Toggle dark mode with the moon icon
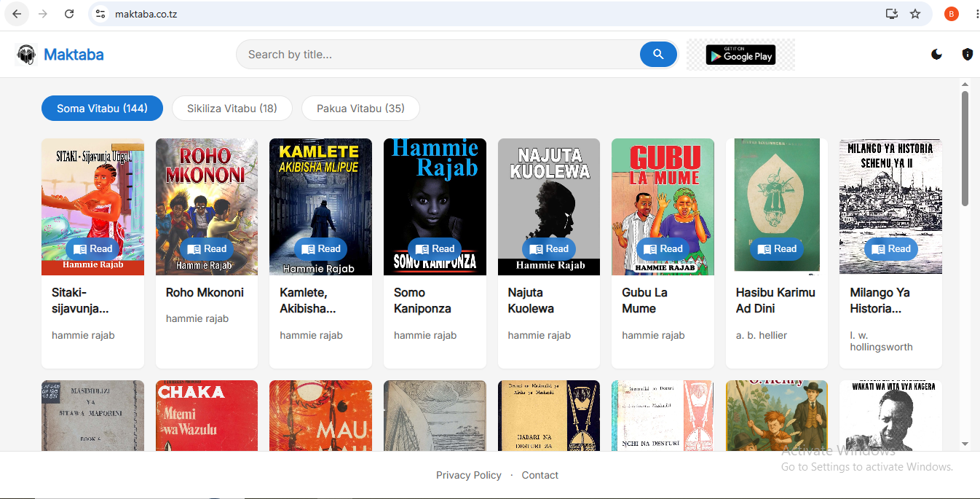This screenshot has width=980, height=499. click(x=937, y=55)
